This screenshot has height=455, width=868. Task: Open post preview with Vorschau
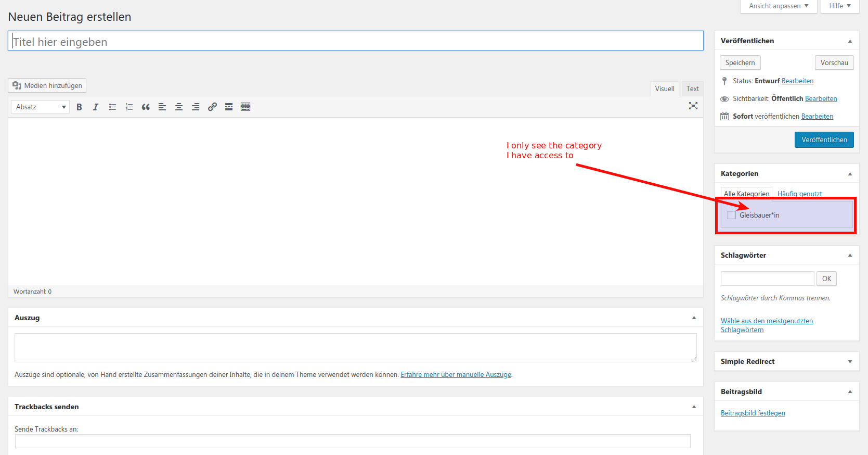(x=834, y=62)
